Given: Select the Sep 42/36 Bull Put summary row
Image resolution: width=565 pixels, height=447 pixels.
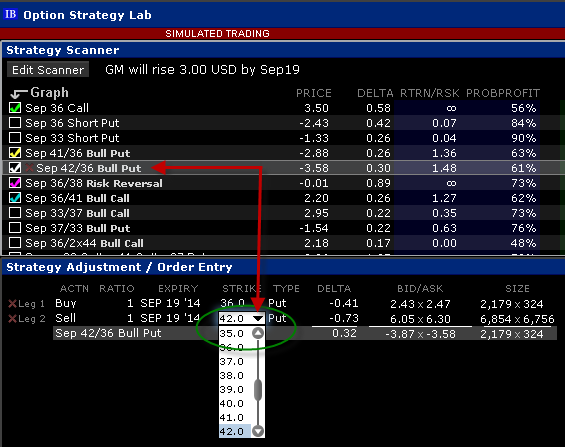Looking at the screenshot, I should tap(304, 334).
